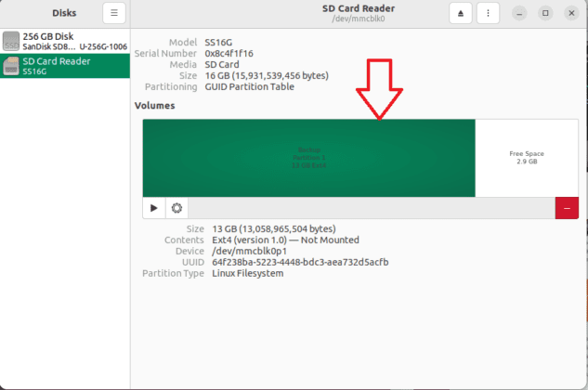Click the SSD drive icon in sidebar

(x=11, y=41)
